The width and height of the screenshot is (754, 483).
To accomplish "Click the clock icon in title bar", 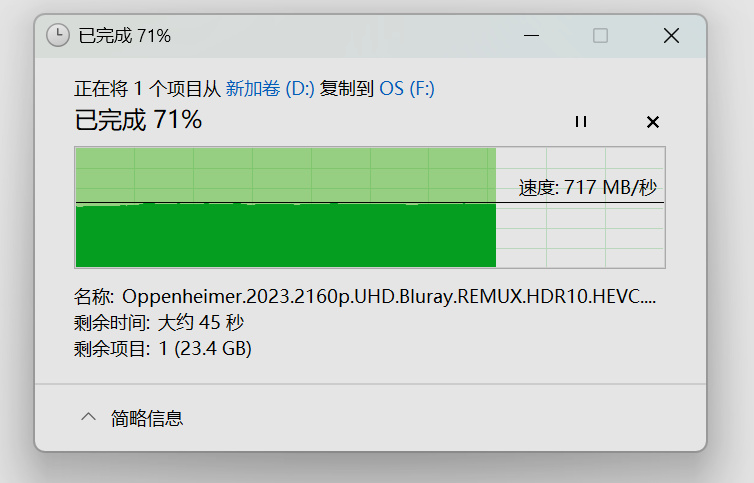I will pos(58,36).
